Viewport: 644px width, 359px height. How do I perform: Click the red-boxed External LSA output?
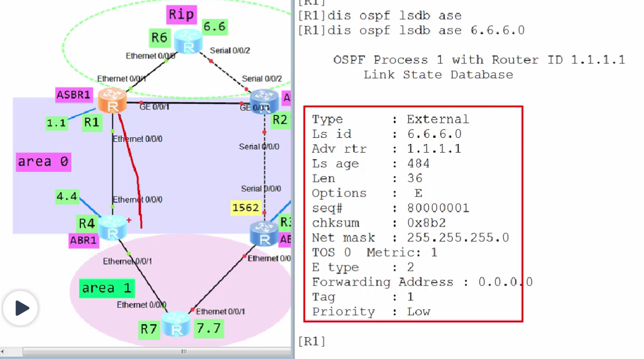[x=413, y=213]
